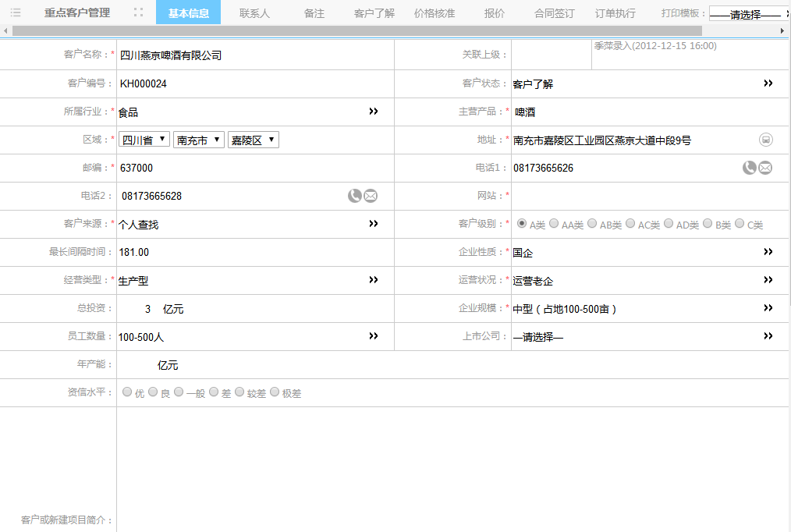
Task: Click the empty 关联上级 field
Action: pos(552,55)
